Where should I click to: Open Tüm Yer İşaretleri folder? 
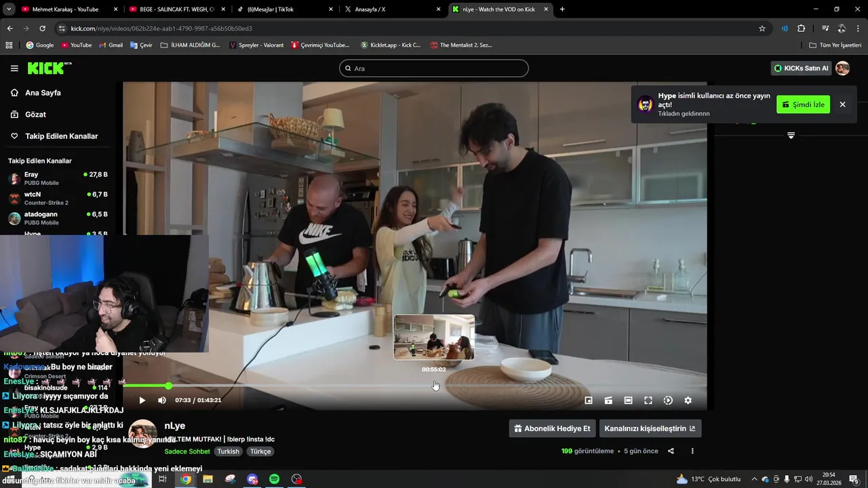click(835, 45)
